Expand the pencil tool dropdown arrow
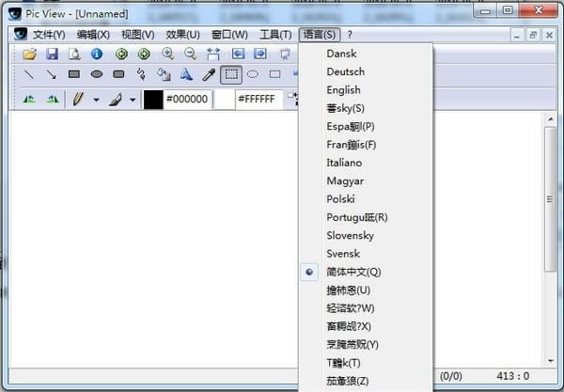Image resolution: width=564 pixels, height=392 pixels. coord(96,100)
